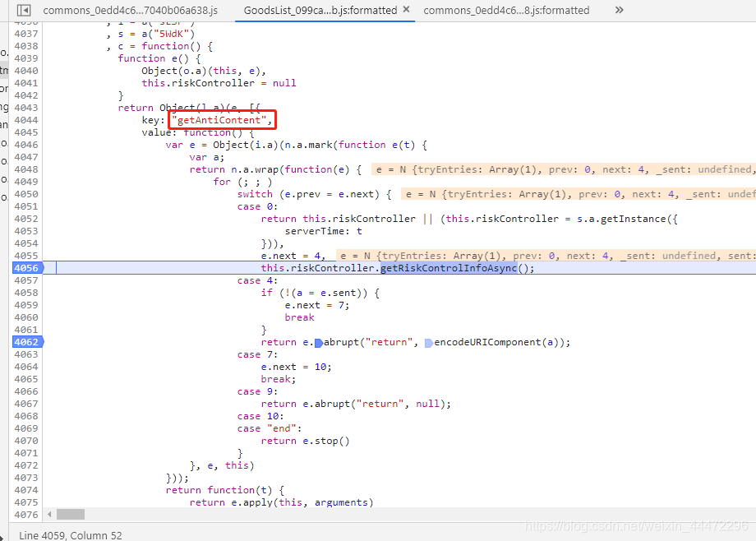Show more tabs with double chevron
Screen dimensions: 756x541
620,10
